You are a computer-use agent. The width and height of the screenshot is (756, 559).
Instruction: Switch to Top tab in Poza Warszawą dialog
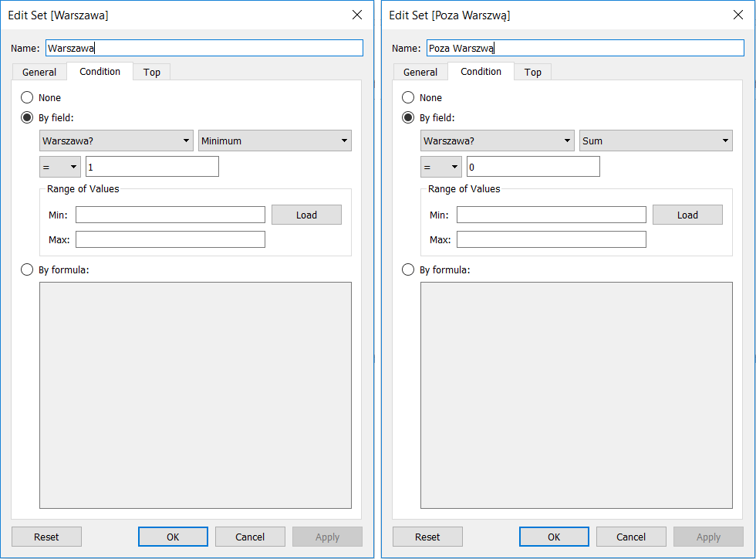533,72
